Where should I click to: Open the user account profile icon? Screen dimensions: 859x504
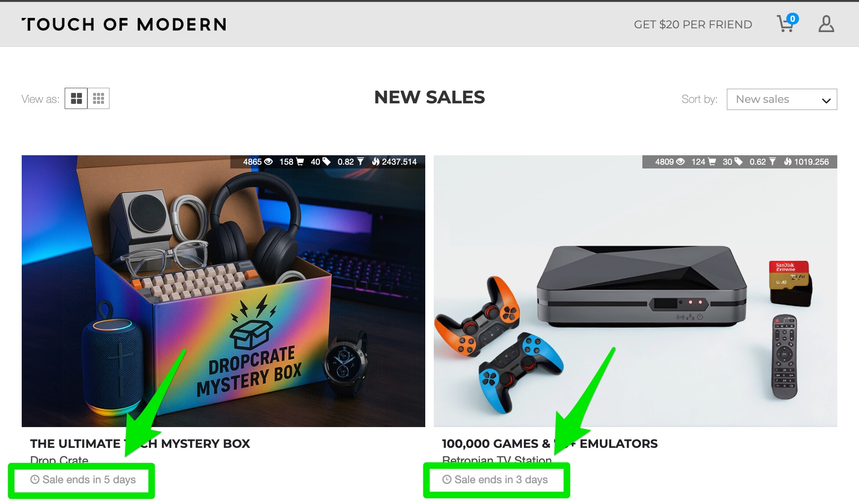point(826,24)
